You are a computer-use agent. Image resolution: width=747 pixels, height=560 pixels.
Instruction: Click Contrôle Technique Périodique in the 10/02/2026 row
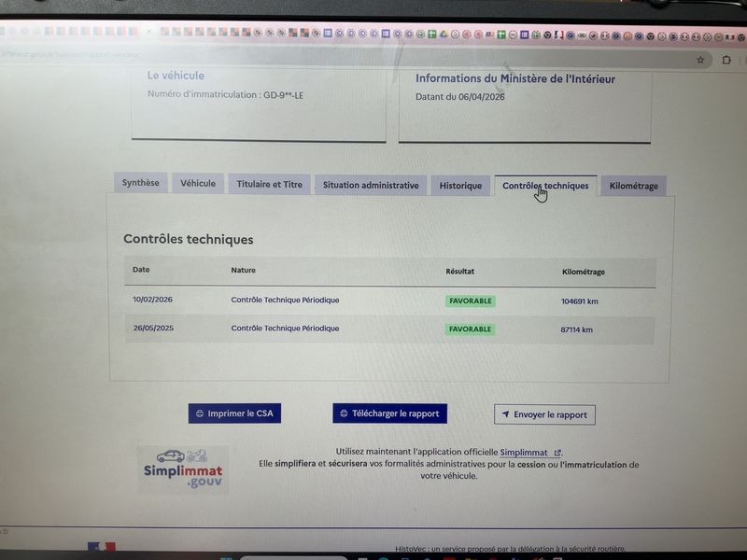click(x=285, y=300)
